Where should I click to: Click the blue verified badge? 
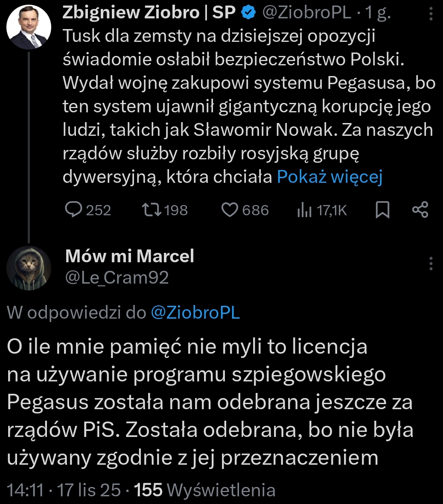(248, 14)
